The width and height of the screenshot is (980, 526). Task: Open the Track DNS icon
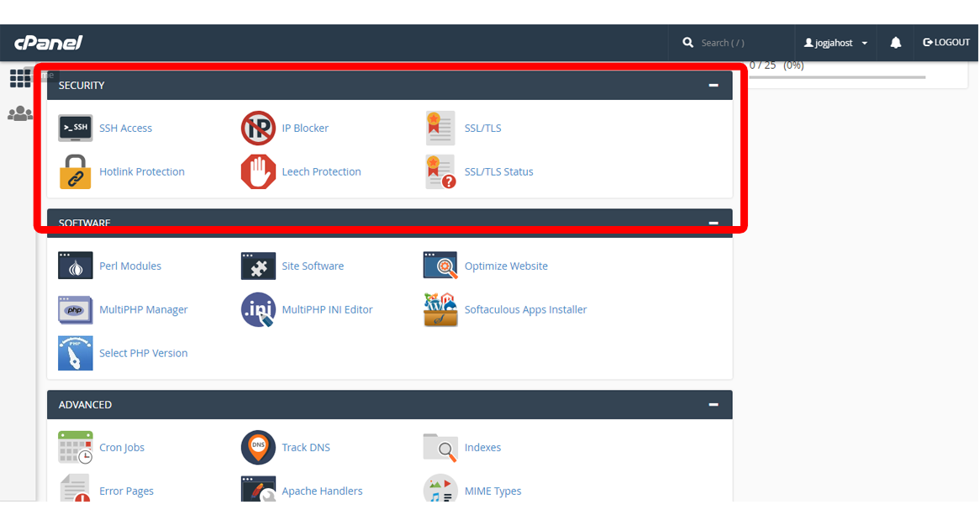point(258,448)
